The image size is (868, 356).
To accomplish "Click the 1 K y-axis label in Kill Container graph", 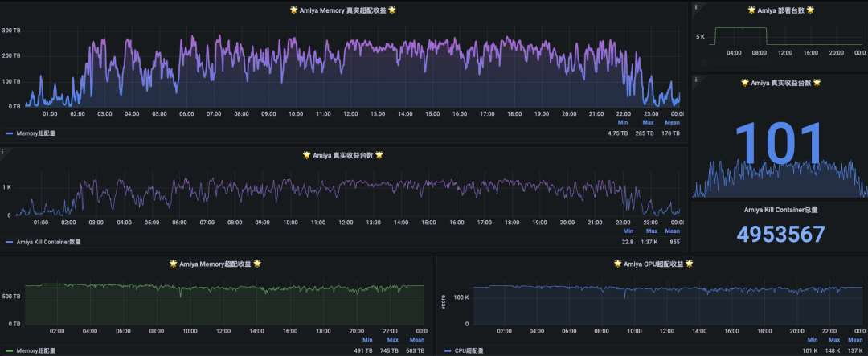I will [6, 187].
